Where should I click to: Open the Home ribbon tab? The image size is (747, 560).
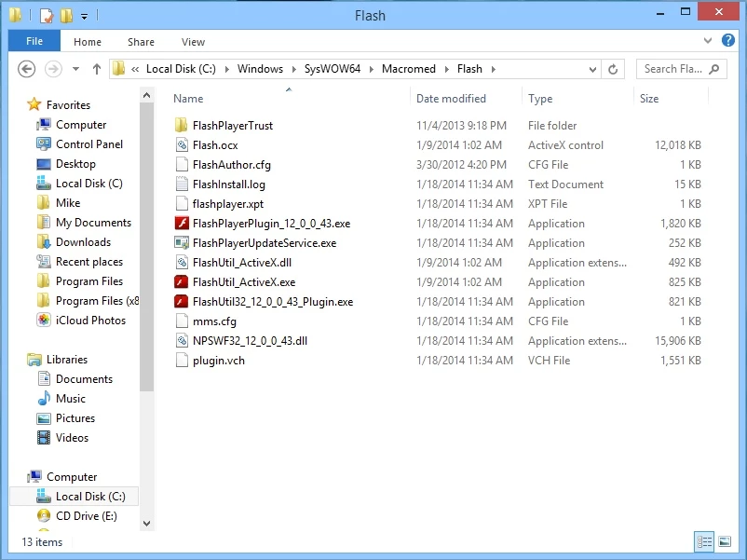pyautogui.click(x=88, y=42)
